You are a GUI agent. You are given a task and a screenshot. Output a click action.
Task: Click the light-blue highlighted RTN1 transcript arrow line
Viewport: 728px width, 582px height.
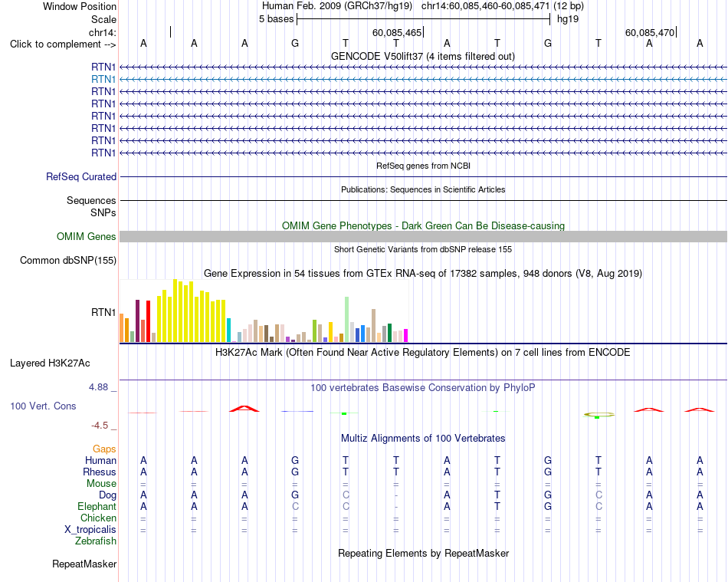tap(423, 80)
